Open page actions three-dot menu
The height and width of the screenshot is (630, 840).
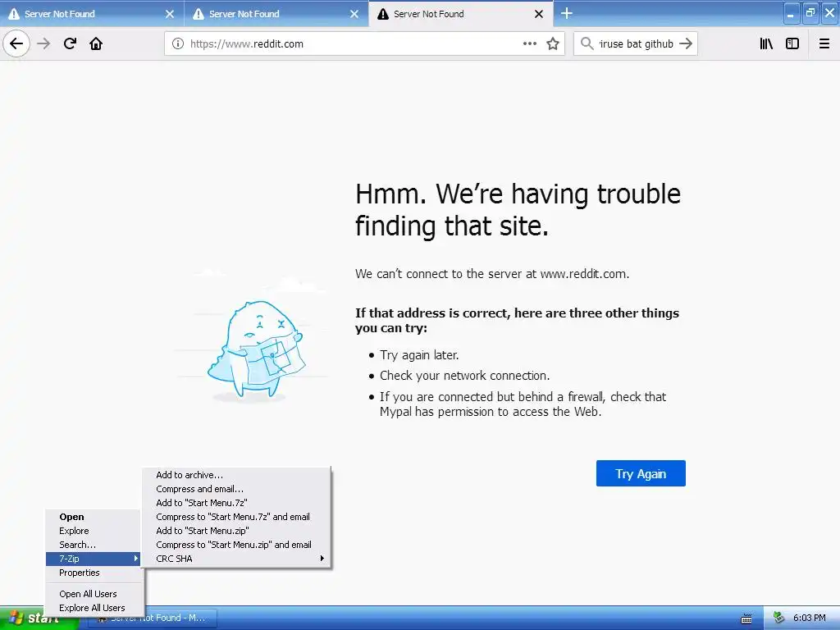click(529, 43)
